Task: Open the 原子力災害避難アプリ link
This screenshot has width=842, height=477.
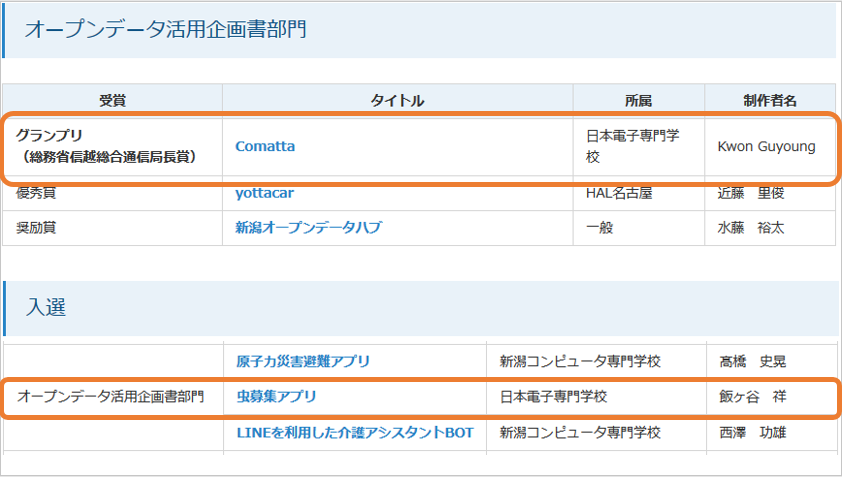Action: click(303, 361)
